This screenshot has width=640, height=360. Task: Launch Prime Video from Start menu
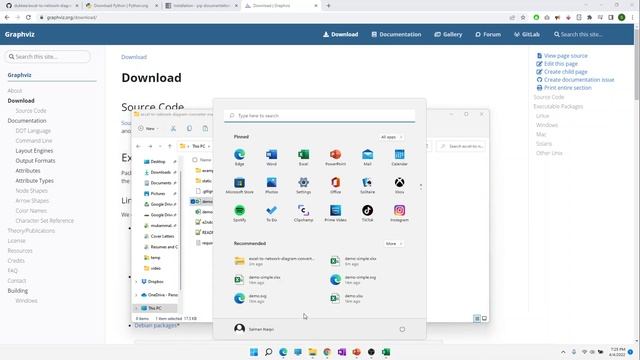336,213
